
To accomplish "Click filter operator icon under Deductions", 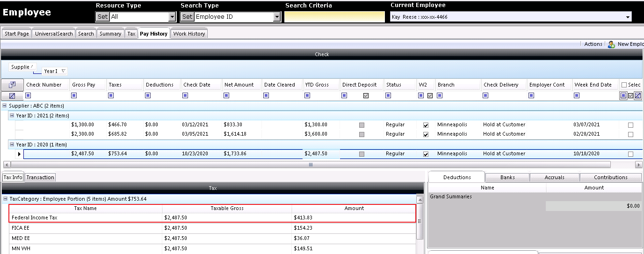I will tap(148, 95).
